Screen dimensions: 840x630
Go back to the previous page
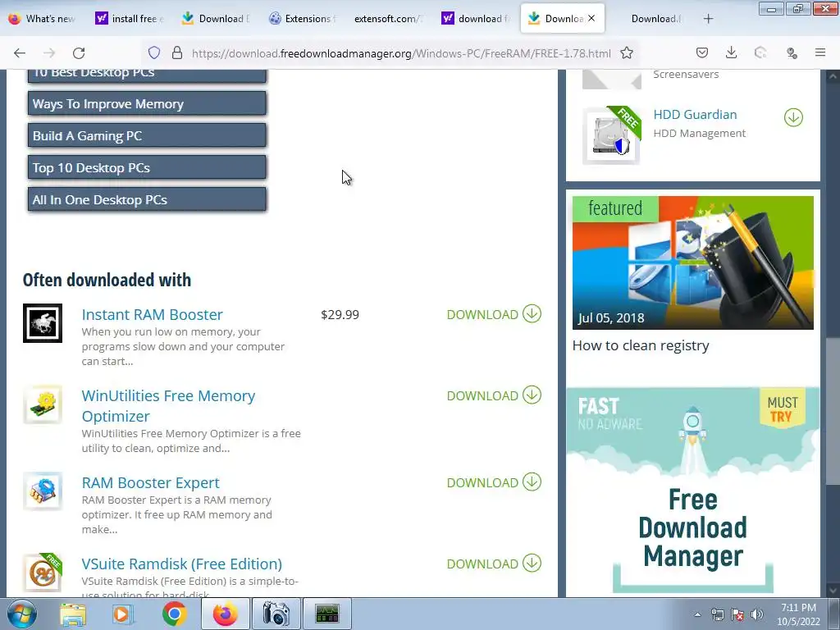[x=20, y=52]
